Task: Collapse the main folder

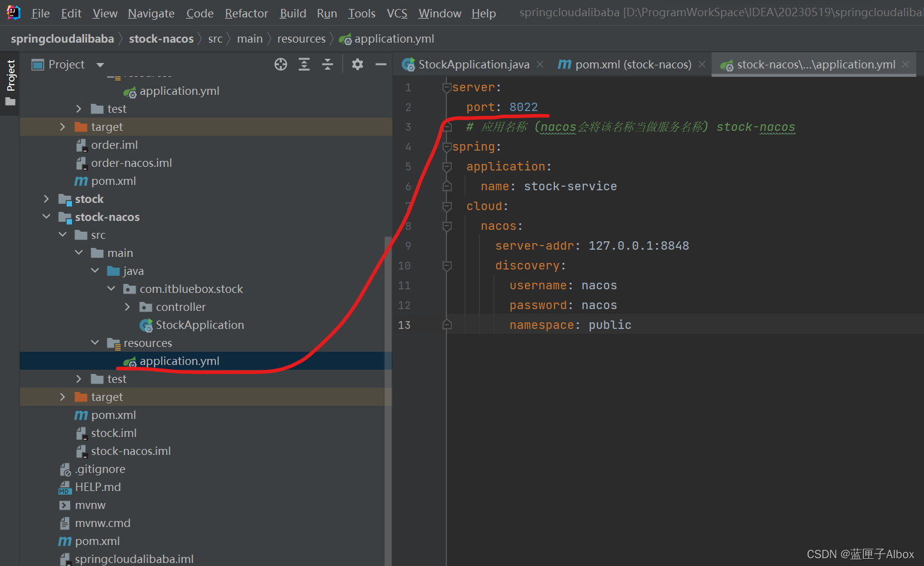Action: pyautogui.click(x=79, y=253)
